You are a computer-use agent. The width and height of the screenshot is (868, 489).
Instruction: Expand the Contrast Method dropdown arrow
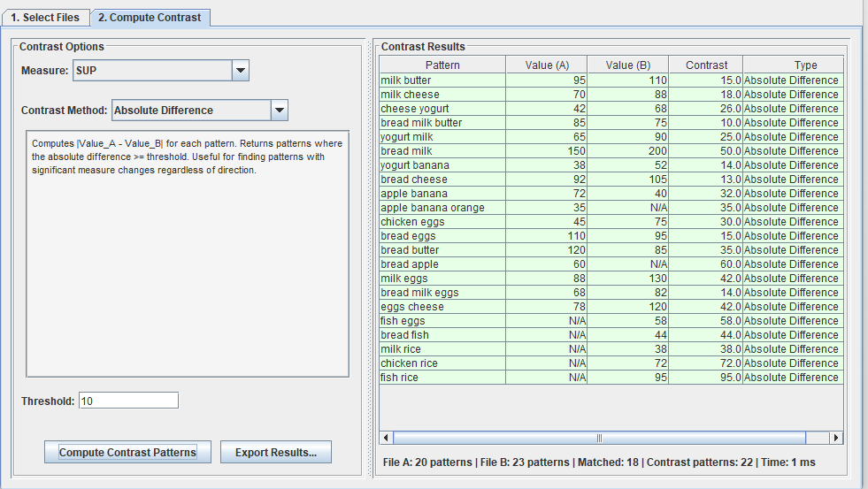pyautogui.click(x=279, y=111)
